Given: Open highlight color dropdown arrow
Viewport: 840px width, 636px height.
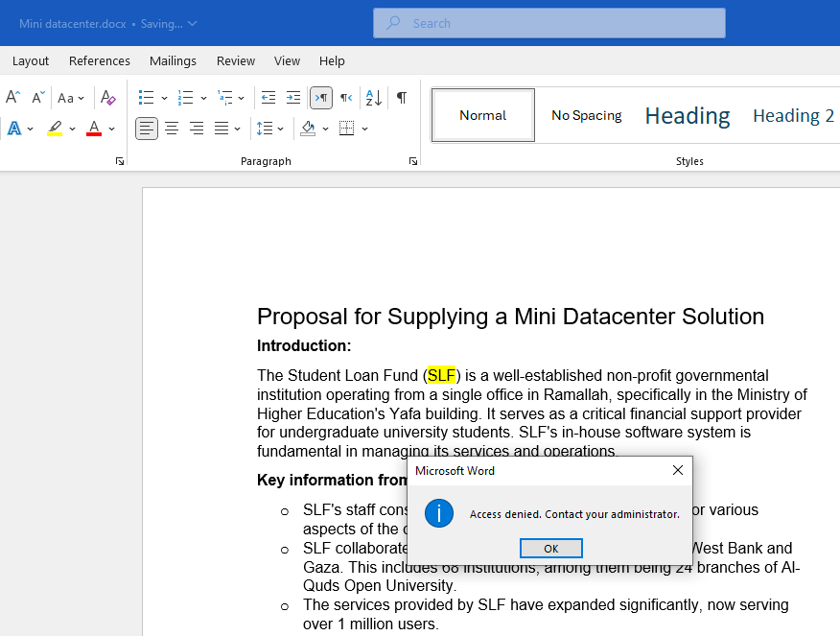Looking at the screenshot, I should pos(72,129).
